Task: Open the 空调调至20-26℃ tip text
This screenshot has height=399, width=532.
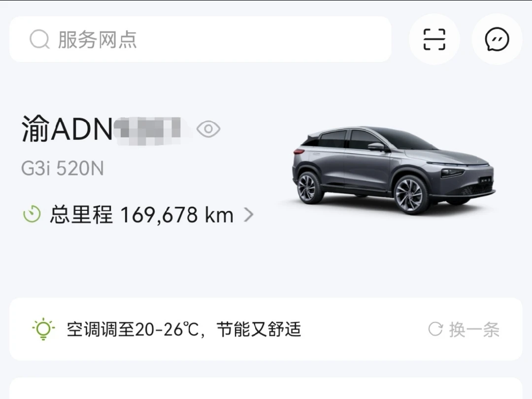Action: tap(184, 329)
